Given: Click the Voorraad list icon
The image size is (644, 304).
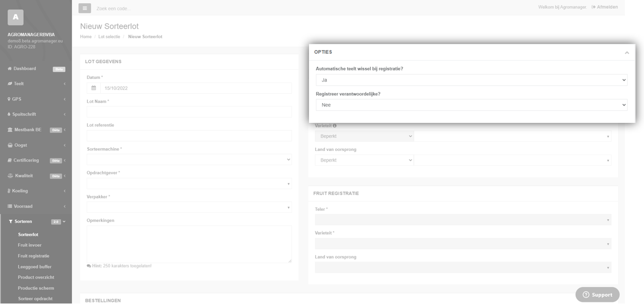Looking at the screenshot, I should tap(10, 206).
